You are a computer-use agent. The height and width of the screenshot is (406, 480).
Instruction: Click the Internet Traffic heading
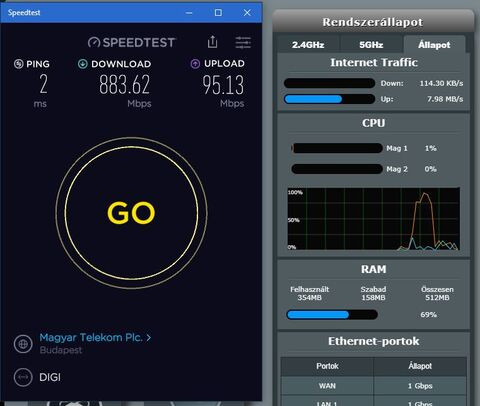tap(374, 62)
